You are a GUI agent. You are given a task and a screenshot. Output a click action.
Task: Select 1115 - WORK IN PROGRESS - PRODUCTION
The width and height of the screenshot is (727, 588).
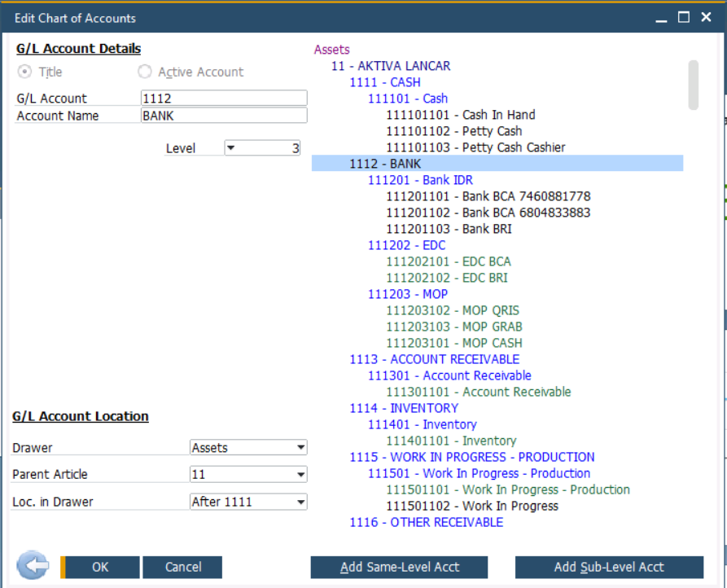[472, 457]
